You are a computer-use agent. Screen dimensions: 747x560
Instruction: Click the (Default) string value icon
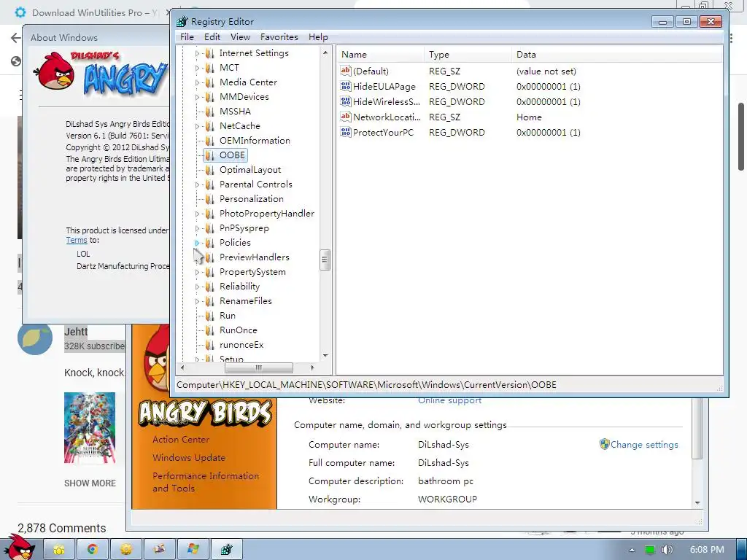(345, 71)
